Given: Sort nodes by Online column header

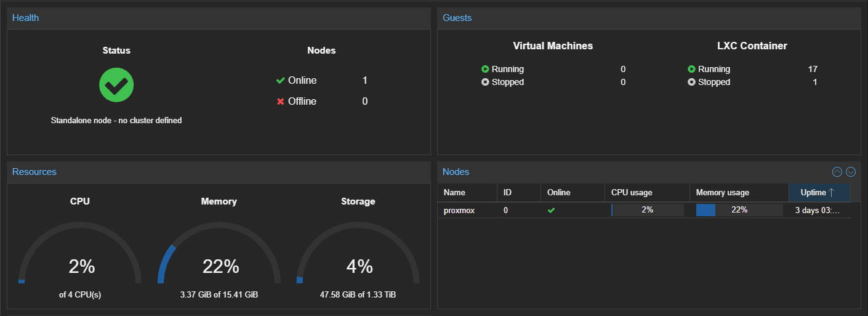Looking at the screenshot, I should (x=573, y=193).
